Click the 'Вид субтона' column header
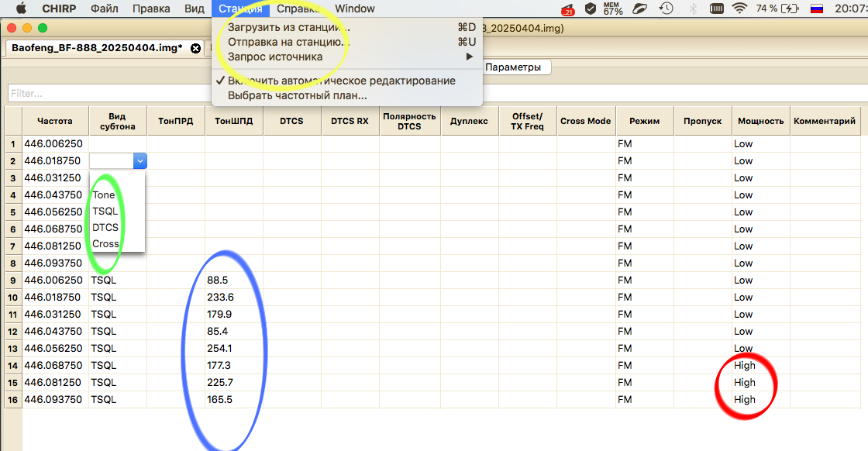 click(117, 121)
